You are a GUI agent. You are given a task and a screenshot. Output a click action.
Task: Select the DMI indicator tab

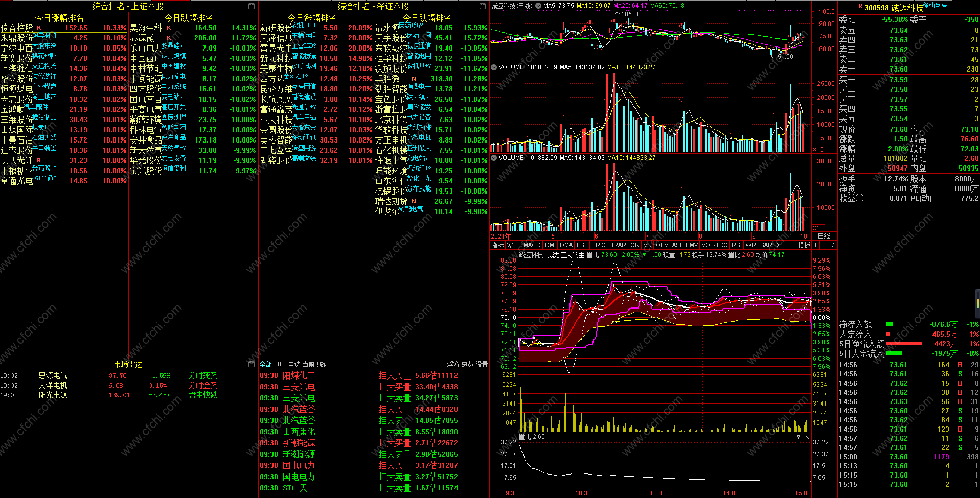click(x=550, y=245)
